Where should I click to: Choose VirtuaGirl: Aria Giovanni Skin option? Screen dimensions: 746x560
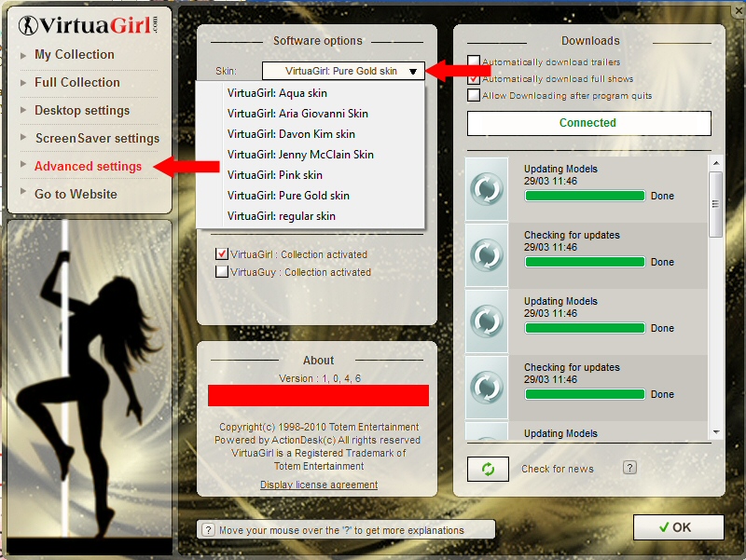click(297, 114)
